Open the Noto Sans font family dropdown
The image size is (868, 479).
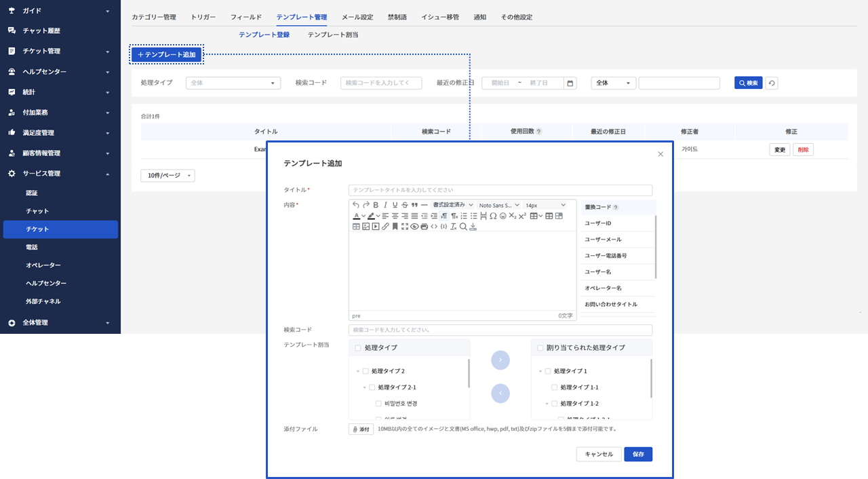499,205
